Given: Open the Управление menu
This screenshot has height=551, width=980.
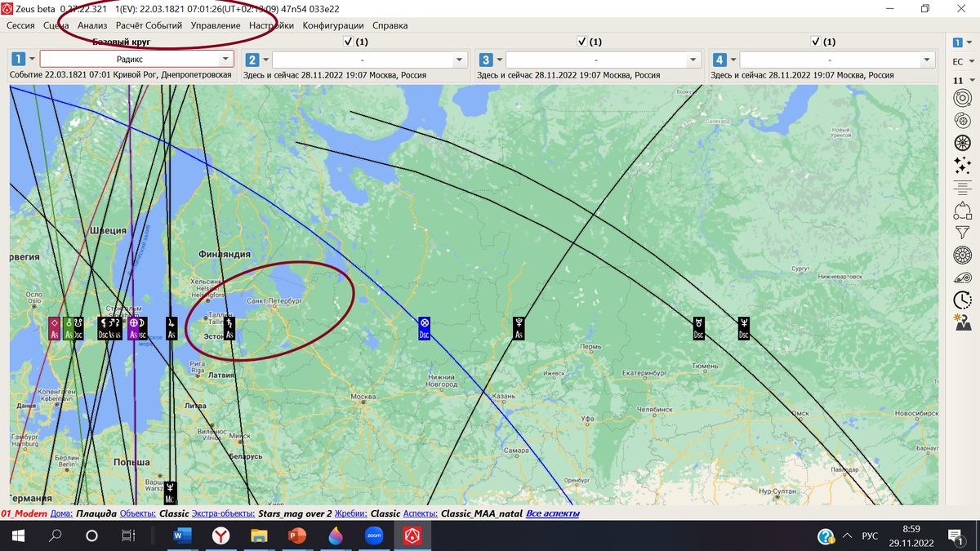Looking at the screenshot, I should point(216,25).
